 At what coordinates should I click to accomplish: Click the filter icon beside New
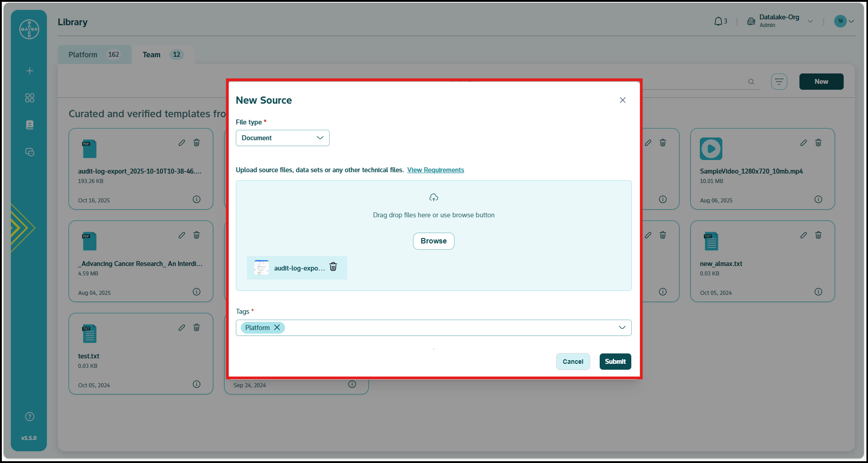point(779,82)
